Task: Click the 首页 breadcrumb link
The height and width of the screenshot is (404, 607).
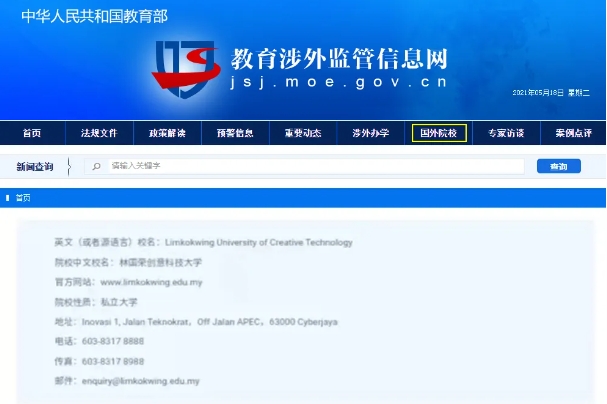Action: pyautogui.click(x=23, y=198)
